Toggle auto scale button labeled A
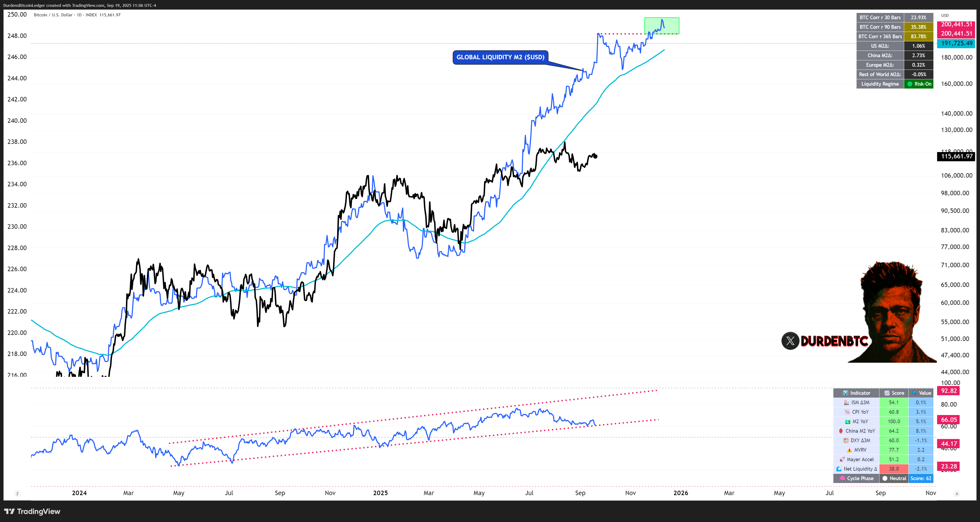This screenshot has height=522, width=980. click(x=957, y=494)
